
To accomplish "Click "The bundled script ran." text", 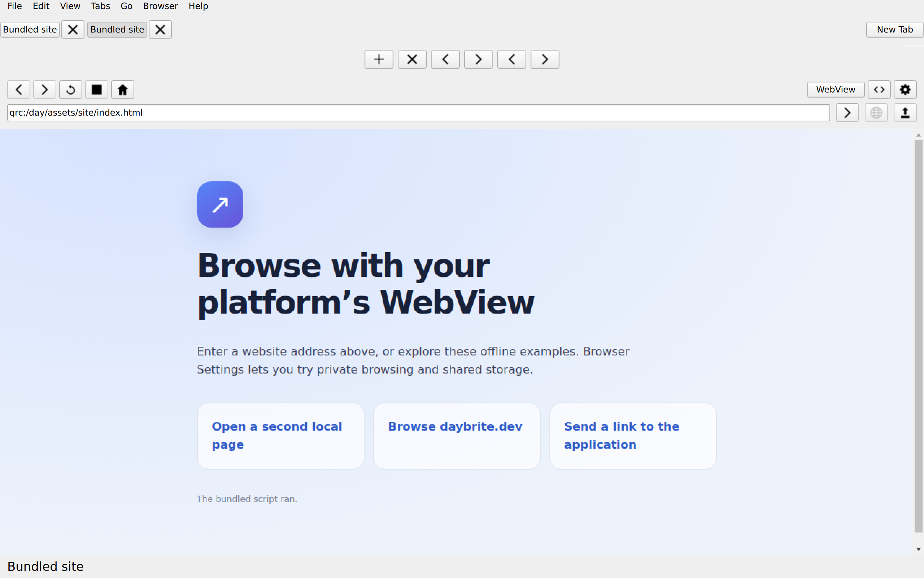I will click(x=247, y=499).
